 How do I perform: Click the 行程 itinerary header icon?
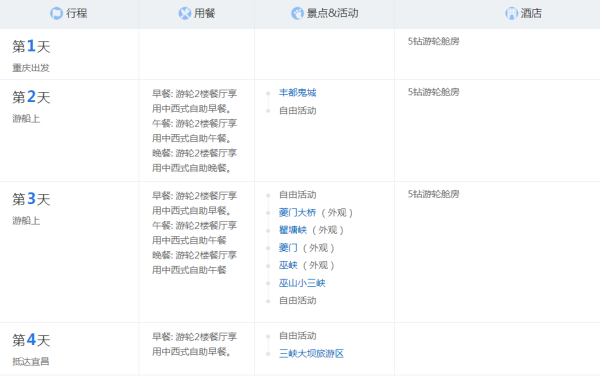pos(56,13)
